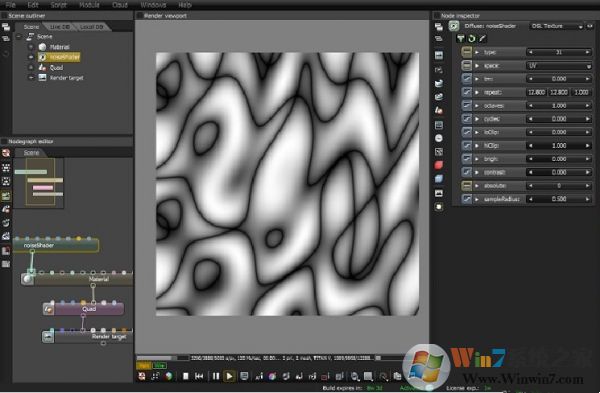Open the Cloud menu

point(120,5)
